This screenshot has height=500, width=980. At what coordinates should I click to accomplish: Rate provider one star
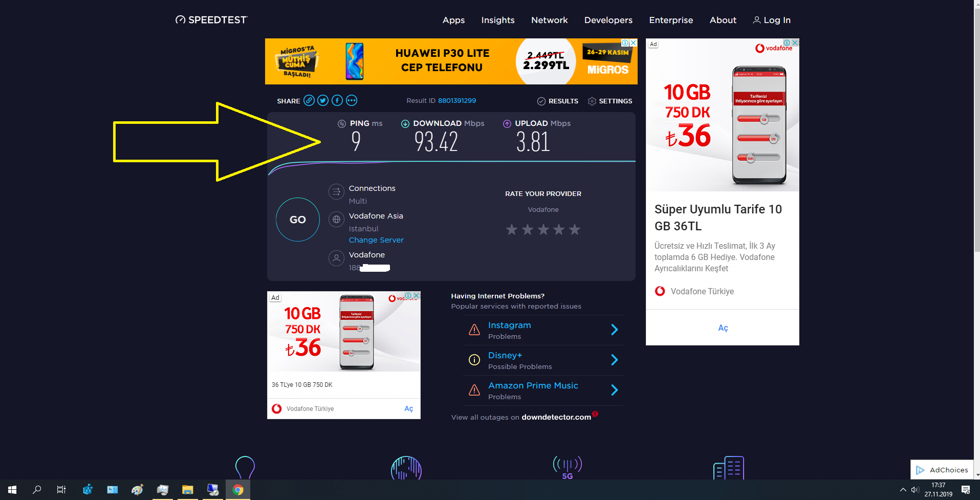pyautogui.click(x=512, y=229)
